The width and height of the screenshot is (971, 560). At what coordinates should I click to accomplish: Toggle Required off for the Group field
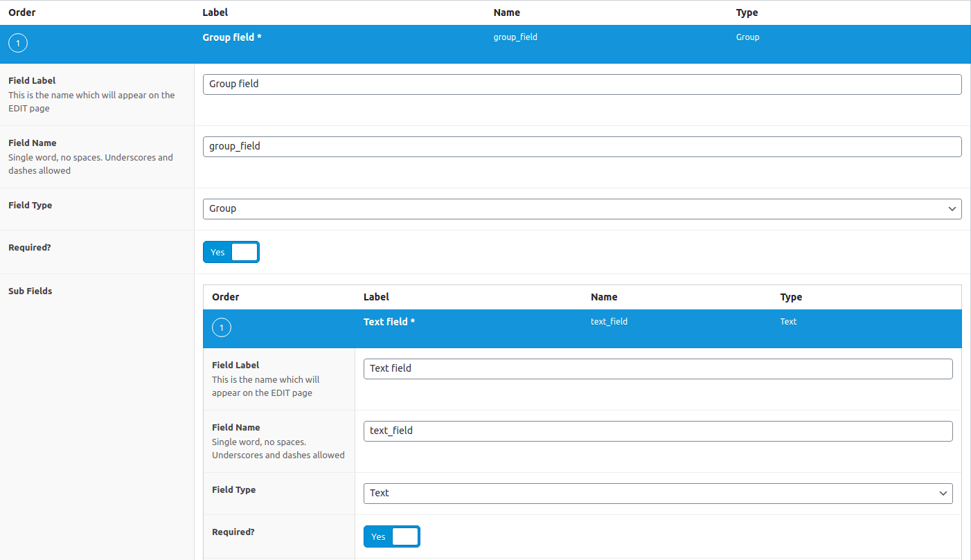pyautogui.click(x=231, y=251)
